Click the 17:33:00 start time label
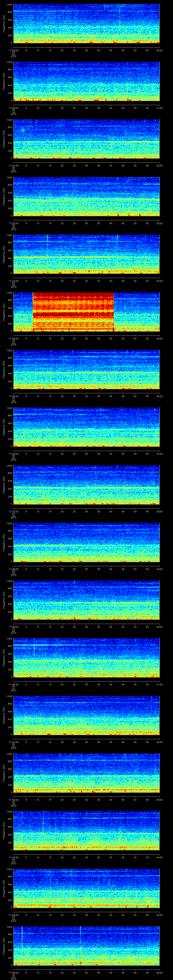The width and height of the screenshot is (173, 980). pyautogui.click(x=13, y=281)
